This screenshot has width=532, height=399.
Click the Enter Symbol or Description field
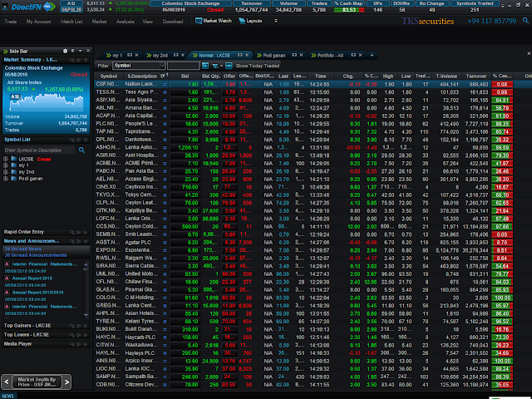coord(40,150)
